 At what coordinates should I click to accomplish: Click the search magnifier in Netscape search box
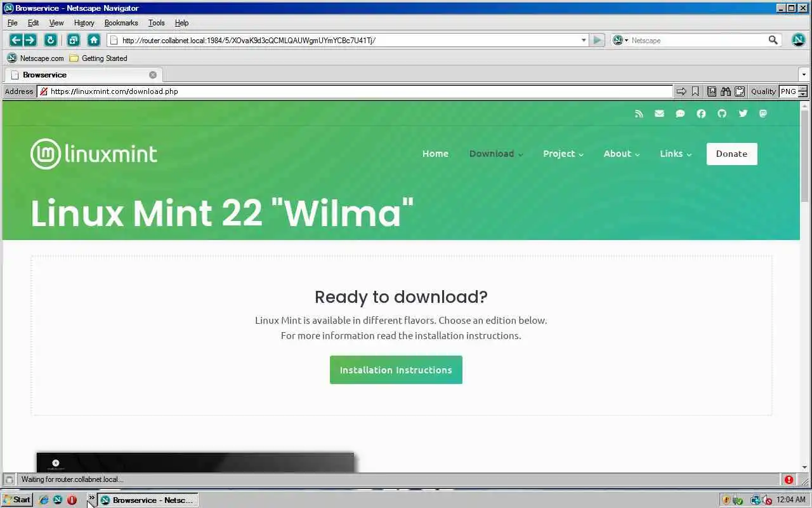pos(773,40)
